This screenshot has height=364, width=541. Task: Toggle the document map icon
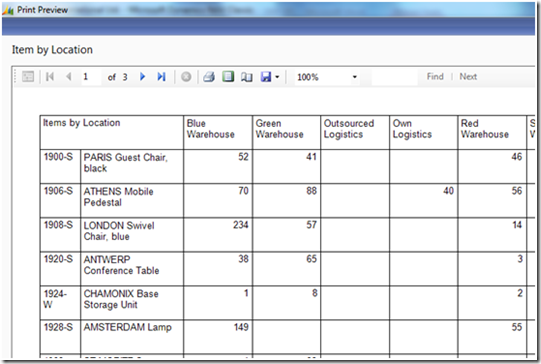pos(28,77)
